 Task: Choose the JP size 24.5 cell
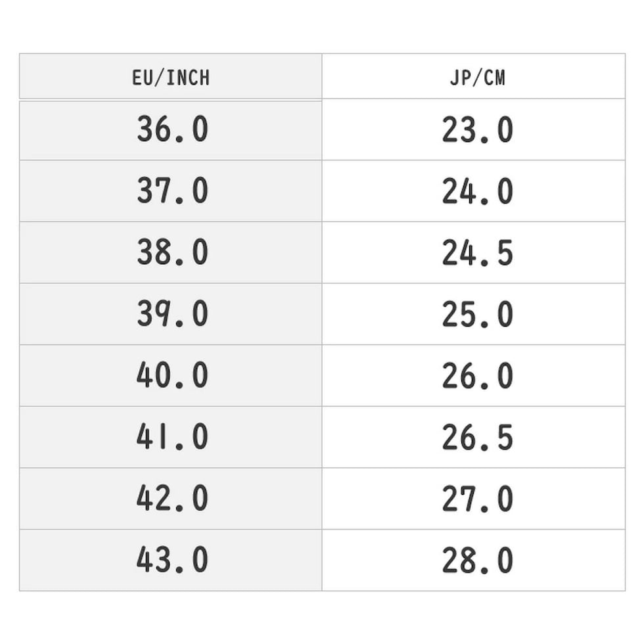pyautogui.click(x=477, y=252)
